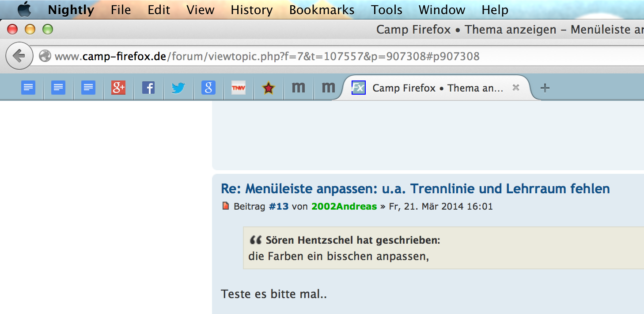Switch to the first 'm' pinned tab
The width and height of the screenshot is (644, 314).
click(299, 88)
